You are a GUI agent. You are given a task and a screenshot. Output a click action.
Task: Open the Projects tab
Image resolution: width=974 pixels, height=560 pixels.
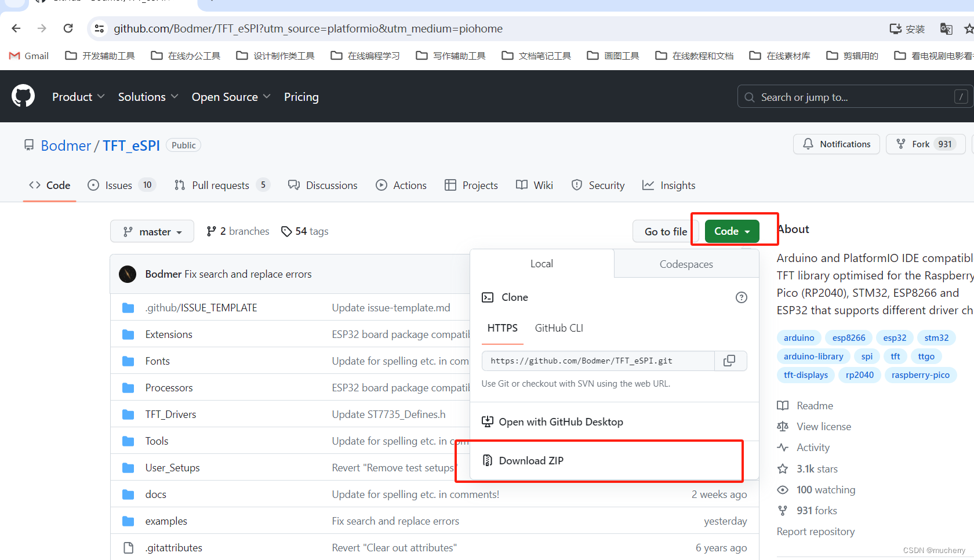471,185
